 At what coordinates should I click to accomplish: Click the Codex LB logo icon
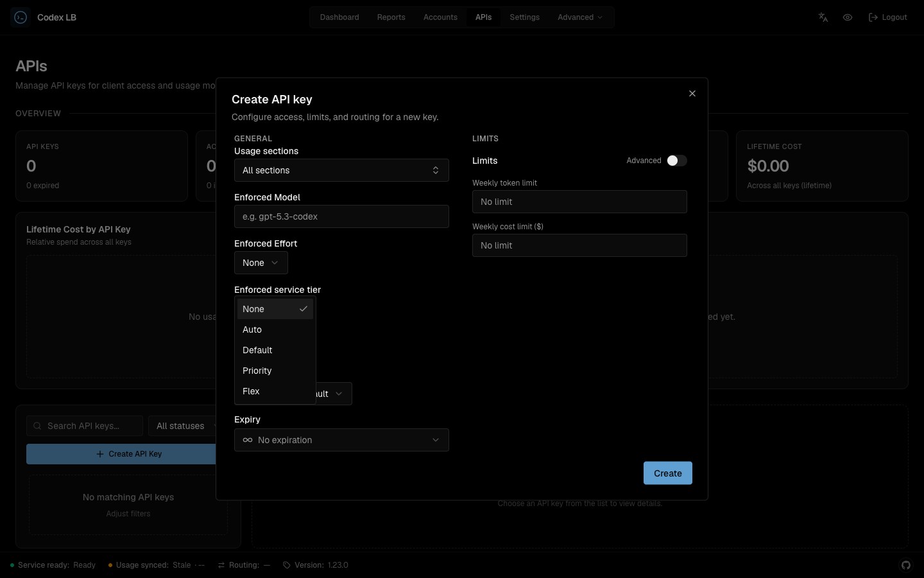coord(21,17)
